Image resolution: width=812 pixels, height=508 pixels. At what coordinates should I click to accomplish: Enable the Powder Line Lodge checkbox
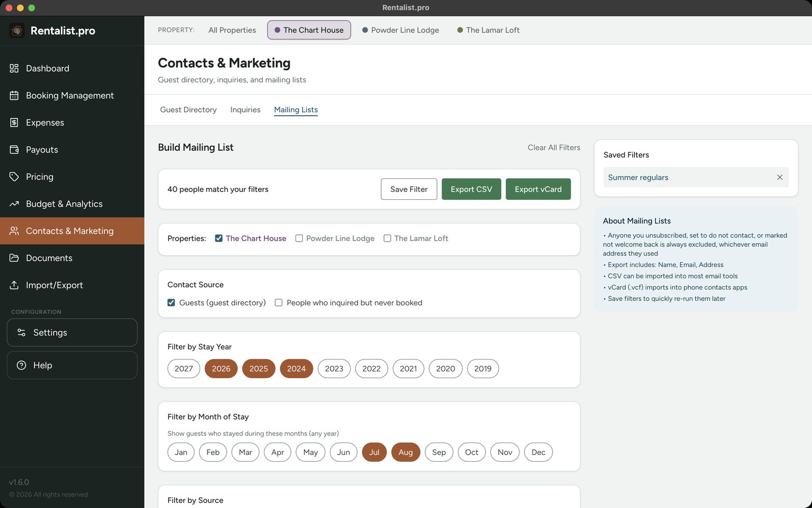pyautogui.click(x=299, y=238)
